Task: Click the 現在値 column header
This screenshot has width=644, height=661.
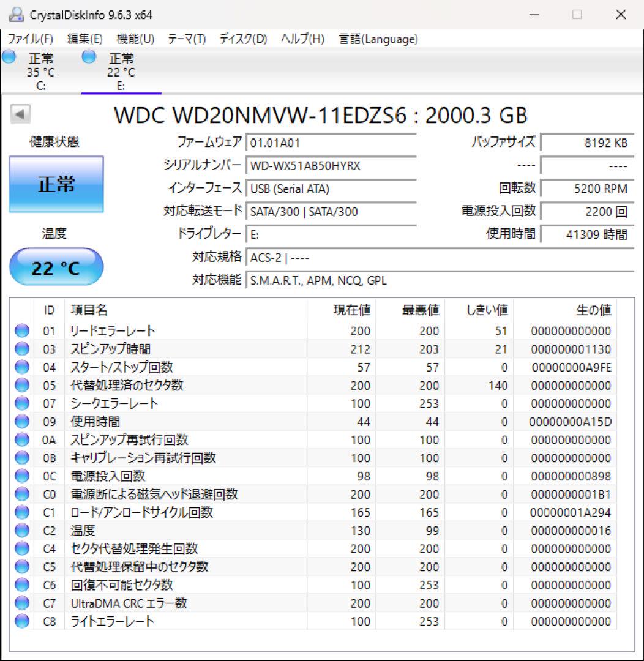Action: tap(341, 310)
